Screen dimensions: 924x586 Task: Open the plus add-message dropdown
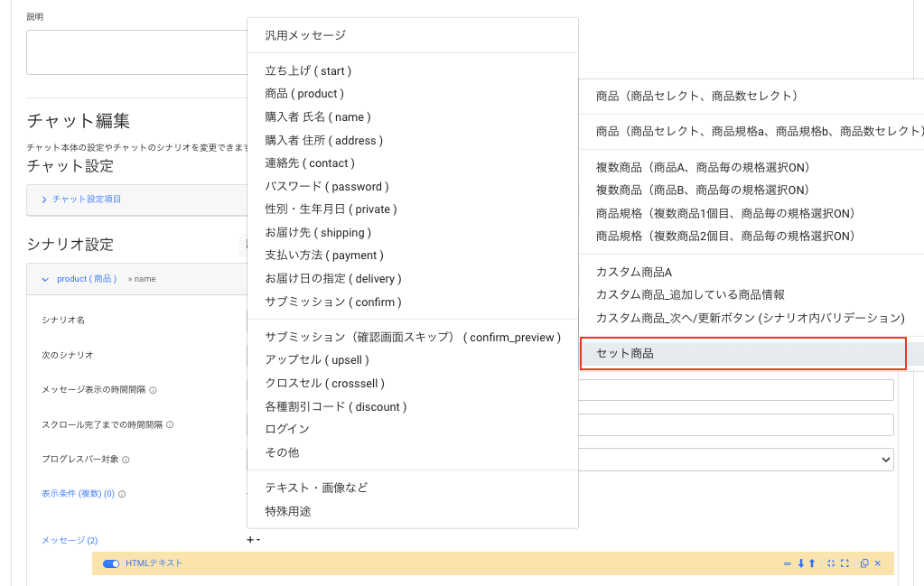pos(253,539)
